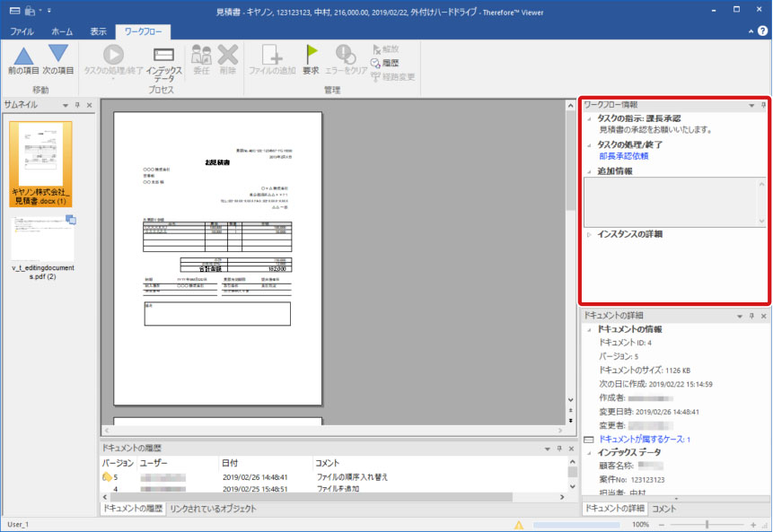Click the 要求 green flag icon
The width and height of the screenshot is (773, 532).
click(311, 56)
